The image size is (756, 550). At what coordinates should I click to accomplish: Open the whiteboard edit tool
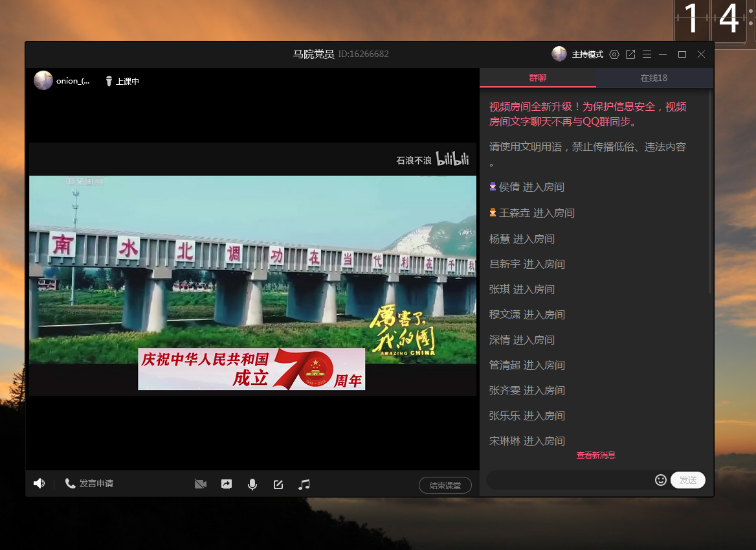[x=278, y=484]
